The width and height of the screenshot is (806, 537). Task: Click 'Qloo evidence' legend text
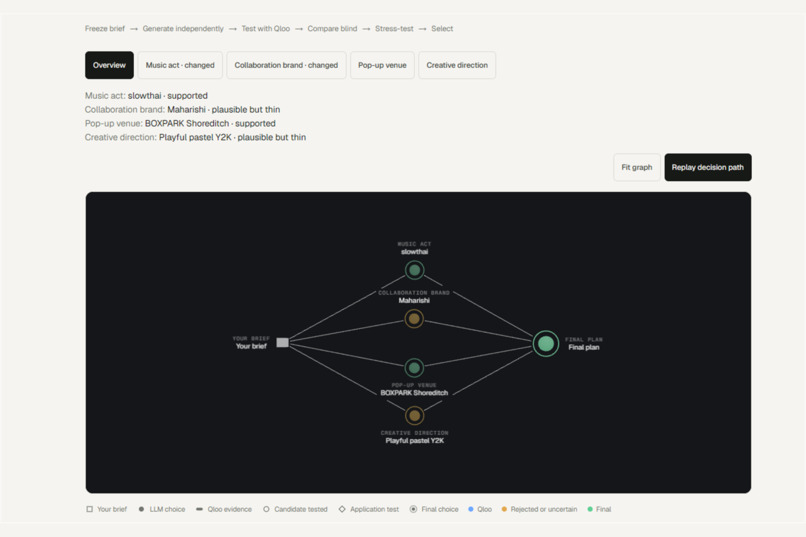pos(230,509)
